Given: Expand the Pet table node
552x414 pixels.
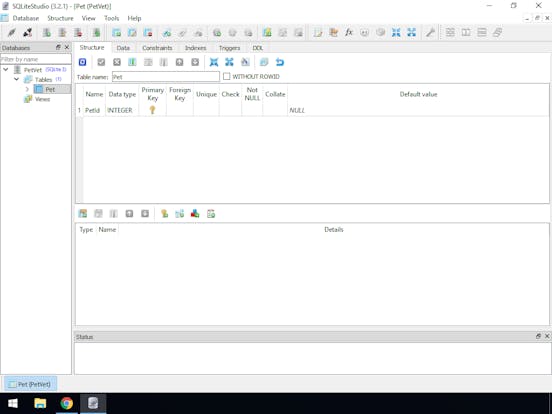Looking at the screenshot, I should pos(27,89).
